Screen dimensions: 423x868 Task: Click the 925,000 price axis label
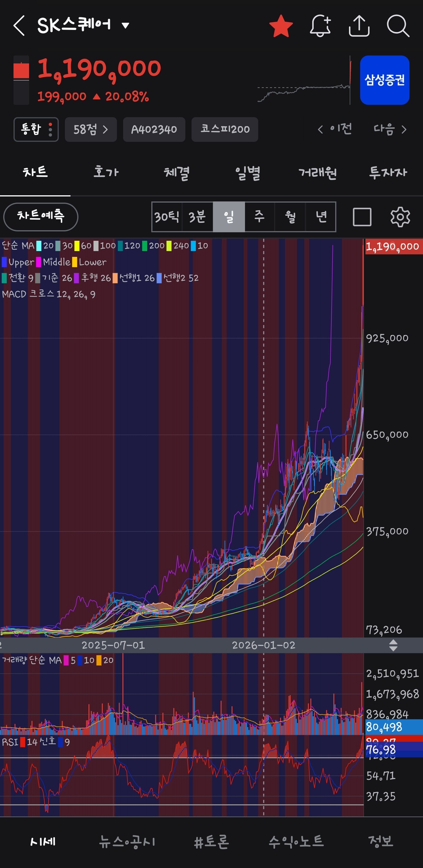point(387,338)
